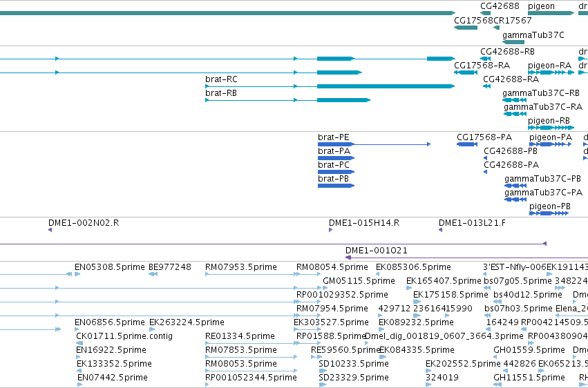This screenshot has width=588, height=388.
Task: Click the RP001052344.5prime EST label
Action: click(252, 378)
